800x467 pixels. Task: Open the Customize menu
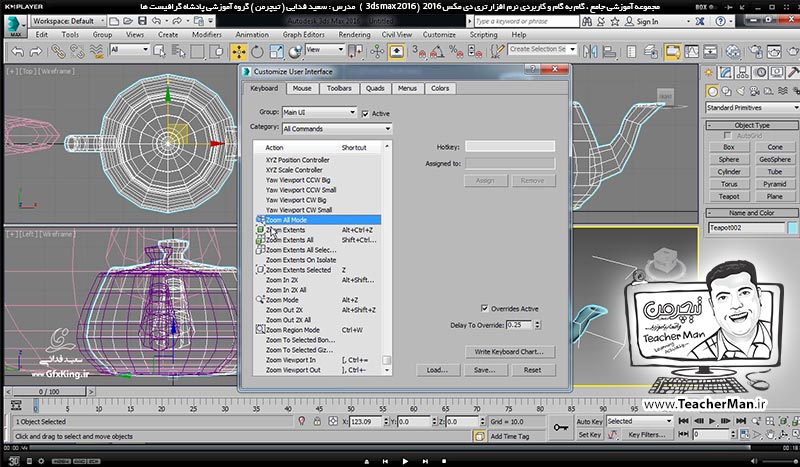[x=439, y=35]
